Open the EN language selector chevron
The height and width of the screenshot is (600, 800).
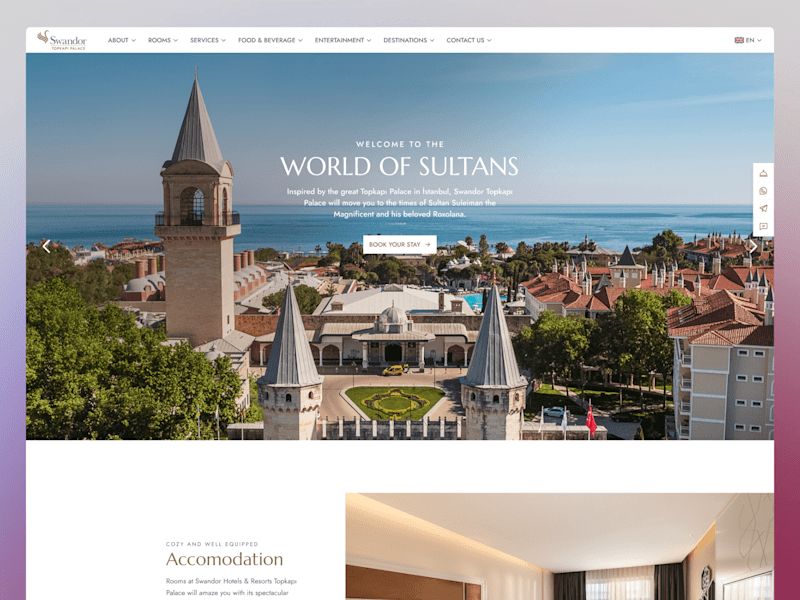[759, 40]
